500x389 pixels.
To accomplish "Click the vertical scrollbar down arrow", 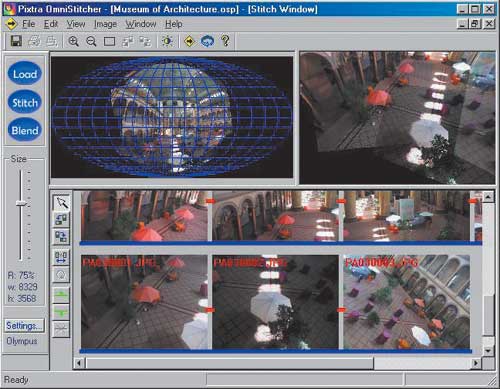I will 488,351.
